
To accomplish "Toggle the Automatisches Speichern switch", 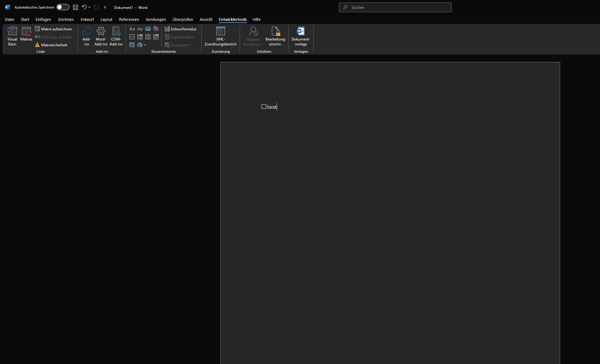I will coord(63,7).
